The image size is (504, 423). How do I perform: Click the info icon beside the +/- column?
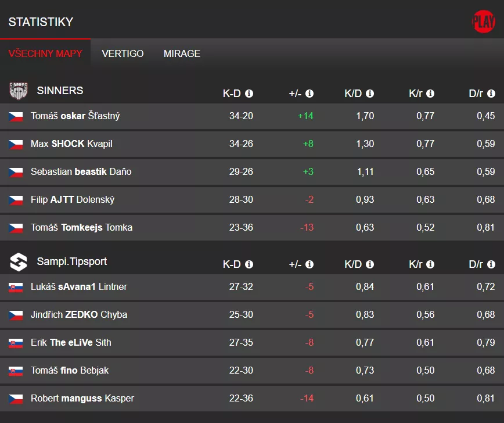pyautogui.click(x=309, y=93)
